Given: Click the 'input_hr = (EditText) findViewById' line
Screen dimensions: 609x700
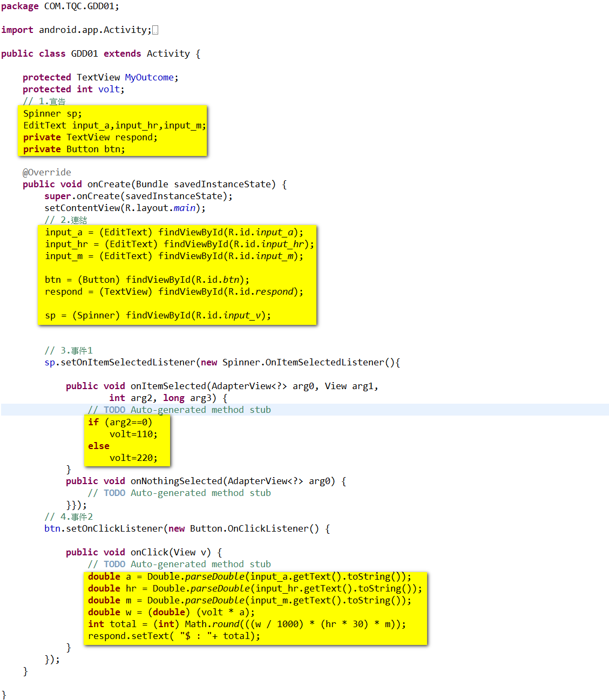Looking at the screenshot, I should [x=179, y=244].
